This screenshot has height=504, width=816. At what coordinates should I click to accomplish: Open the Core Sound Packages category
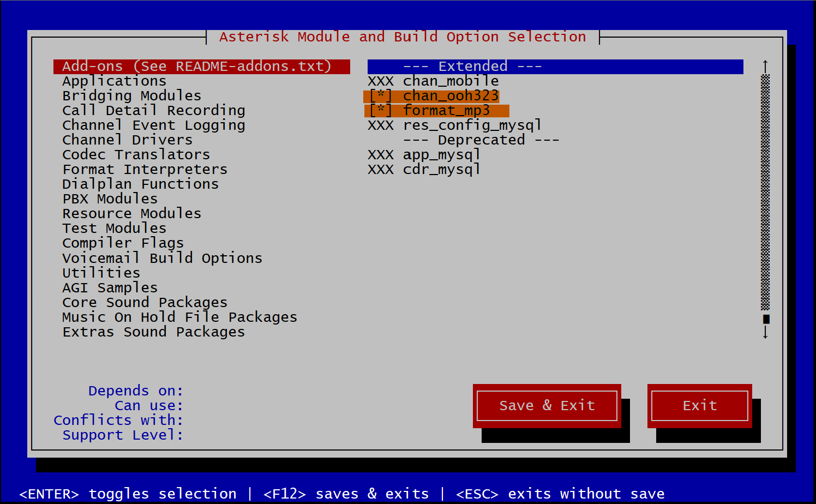coord(145,302)
